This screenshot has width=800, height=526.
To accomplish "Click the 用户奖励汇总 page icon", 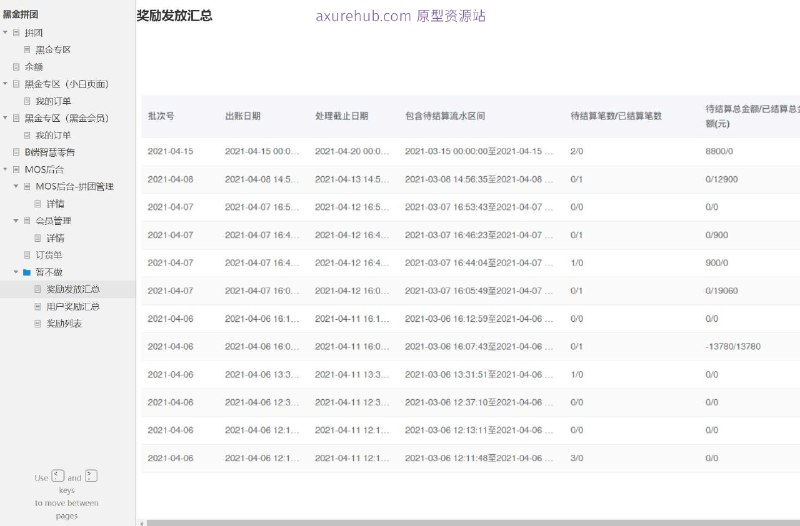I will tap(38, 307).
